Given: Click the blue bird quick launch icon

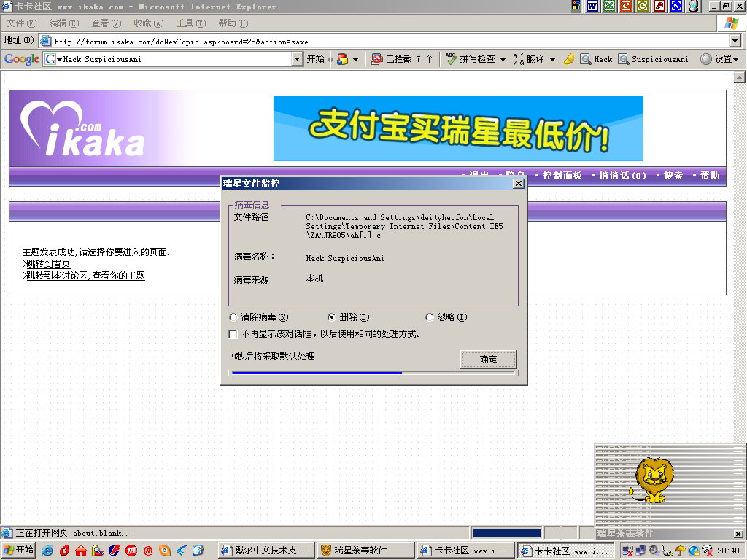Looking at the screenshot, I should pyautogui.click(x=182, y=551).
